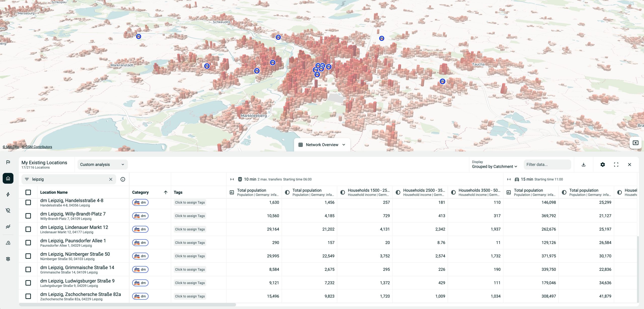Viewport: 644px width, 309px height.
Task: Click dm marker near Markranstädt on map
Action: (x=207, y=66)
